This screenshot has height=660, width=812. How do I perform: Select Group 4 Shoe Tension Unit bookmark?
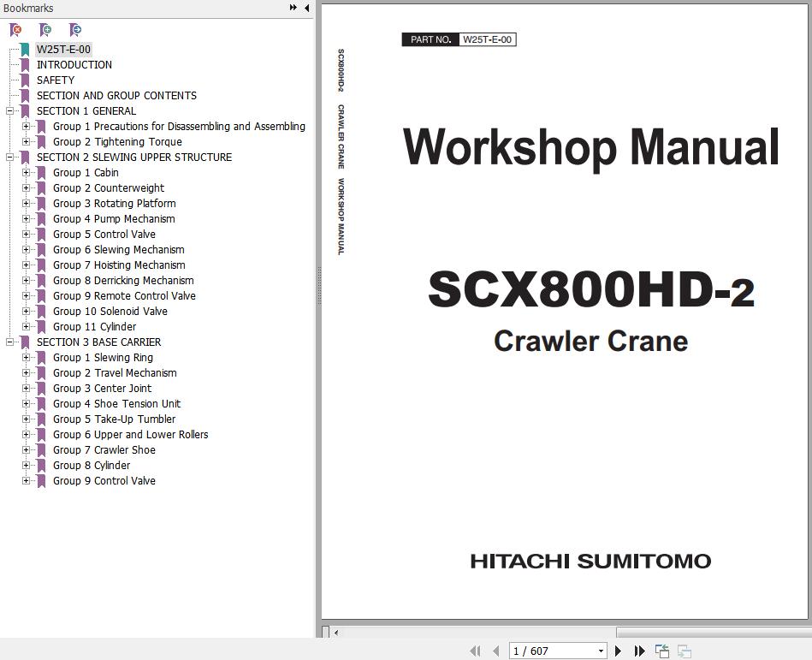click(116, 403)
